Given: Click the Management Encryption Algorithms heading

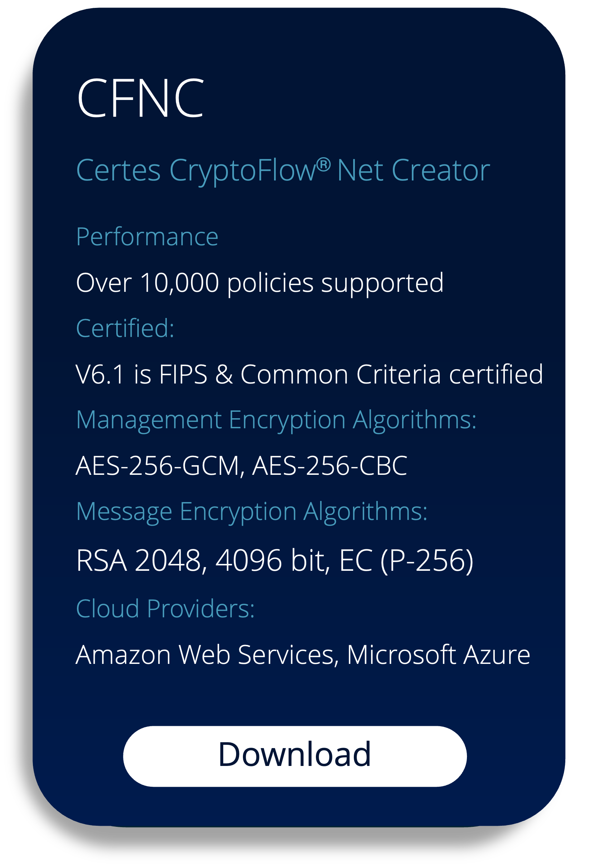Looking at the screenshot, I should 276,421.
